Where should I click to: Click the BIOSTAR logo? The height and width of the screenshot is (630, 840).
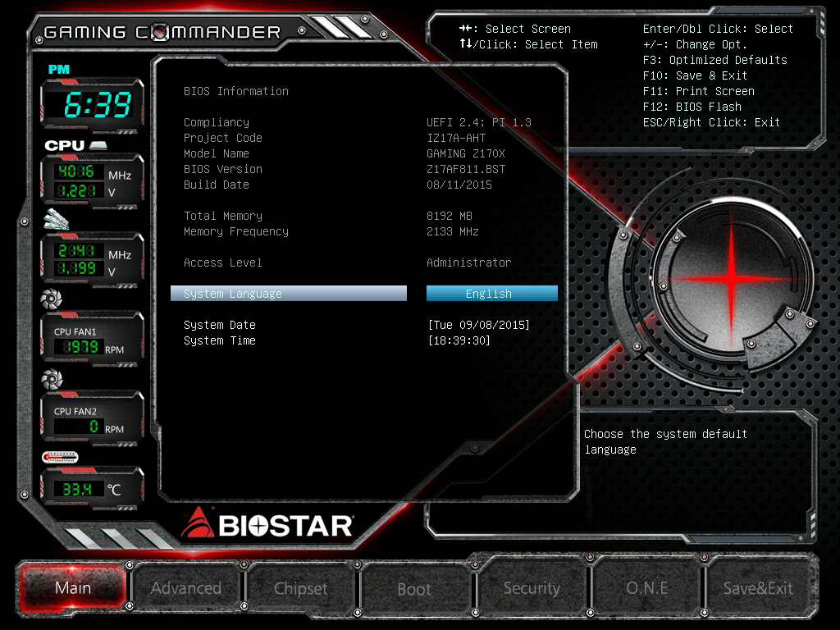coord(267,523)
